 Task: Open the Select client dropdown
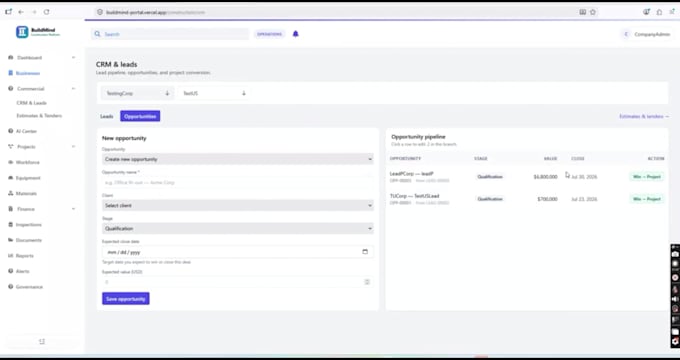(238, 206)
